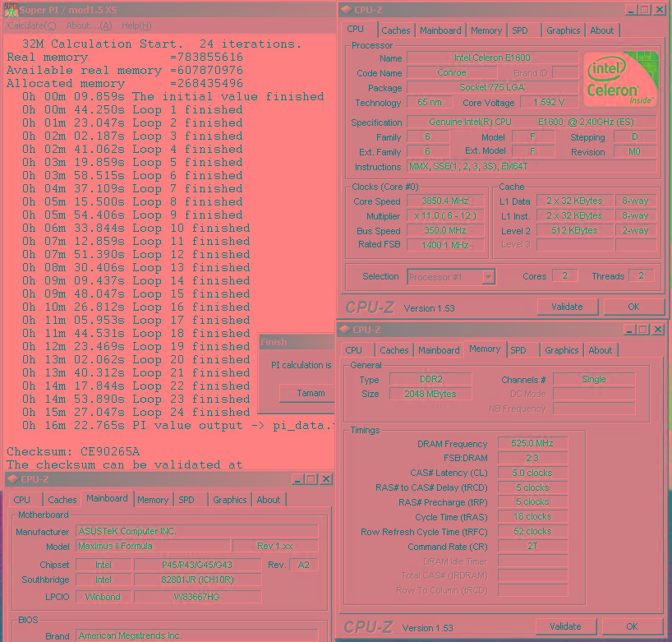
Task: Open Caches tab in Mainboard CPU-Z window
Action: pos(62,500)
